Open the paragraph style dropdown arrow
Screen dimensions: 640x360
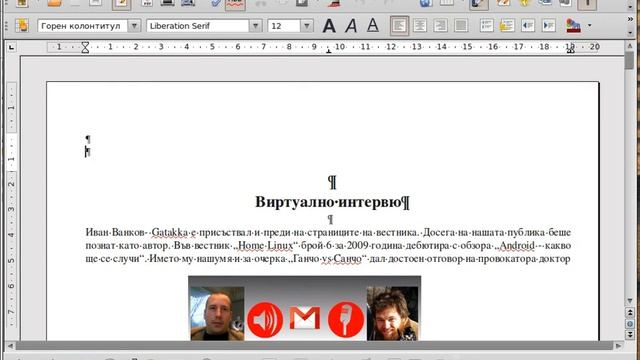pos(134,26)
